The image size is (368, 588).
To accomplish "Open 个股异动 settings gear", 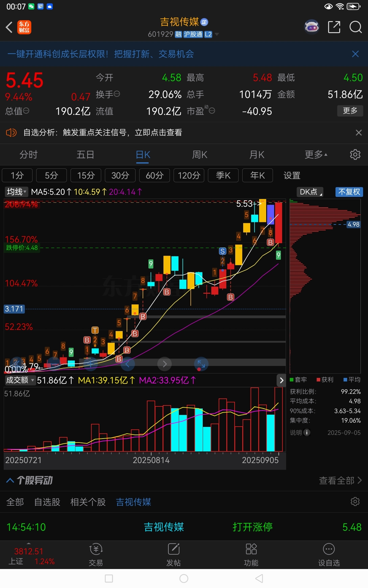I will click(355, 502).
